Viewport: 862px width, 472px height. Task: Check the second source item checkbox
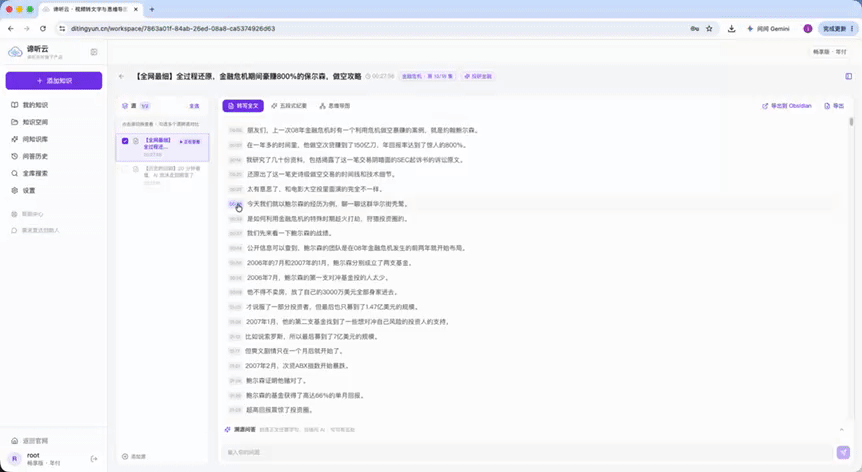tap(125, 169)
